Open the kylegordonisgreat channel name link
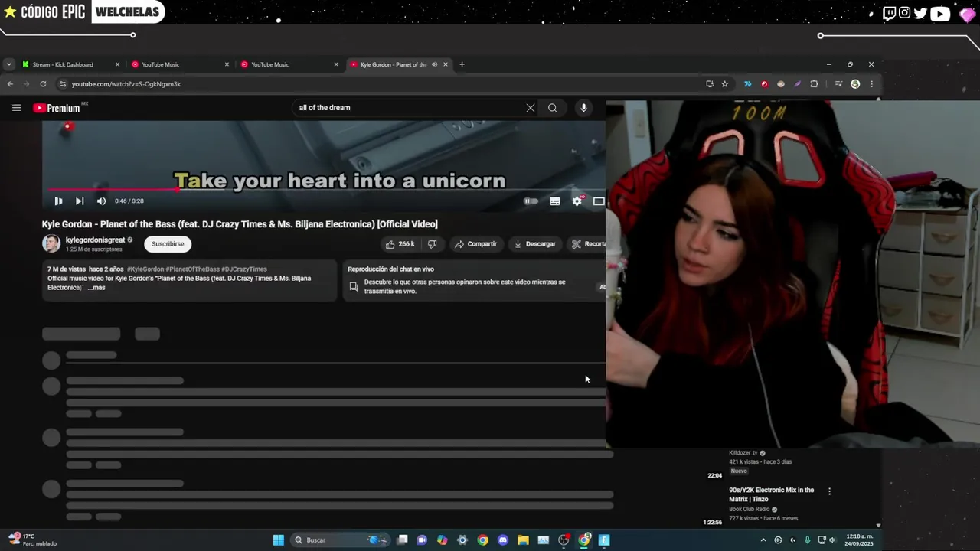The width and height of the screenshot is (980, 551). pos(95,240)
